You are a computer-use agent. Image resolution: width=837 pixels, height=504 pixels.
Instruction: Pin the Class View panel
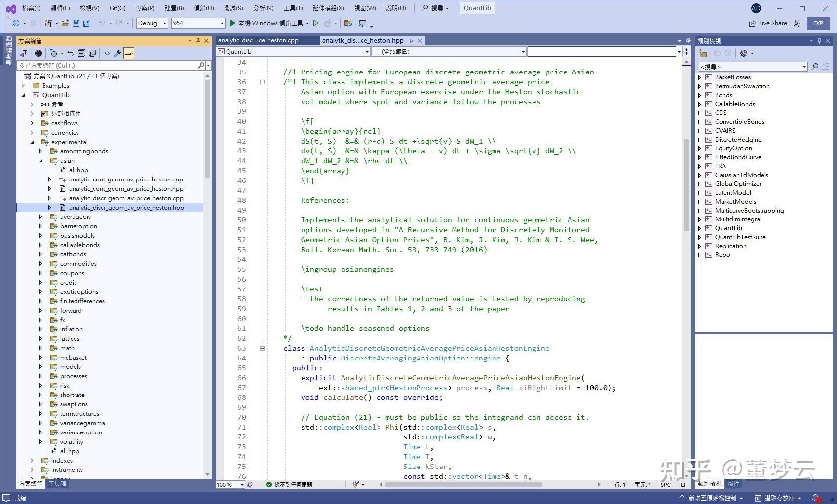(x=819, y=41)
